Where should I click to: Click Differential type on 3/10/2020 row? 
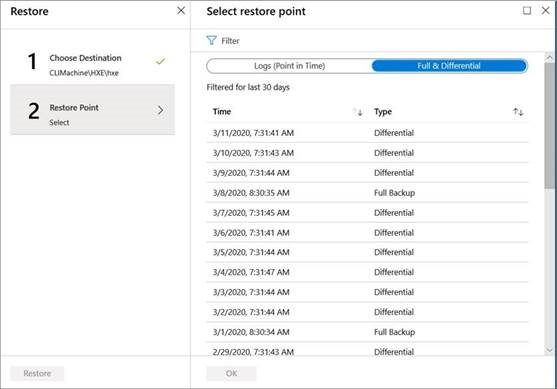coord(394,153)
